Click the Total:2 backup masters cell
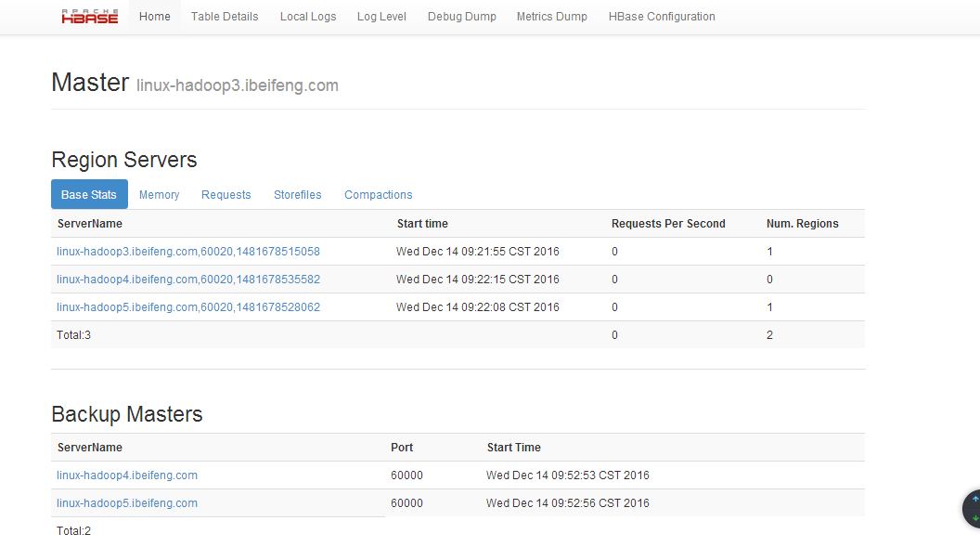980x547 pixels. tap(73, 530)
